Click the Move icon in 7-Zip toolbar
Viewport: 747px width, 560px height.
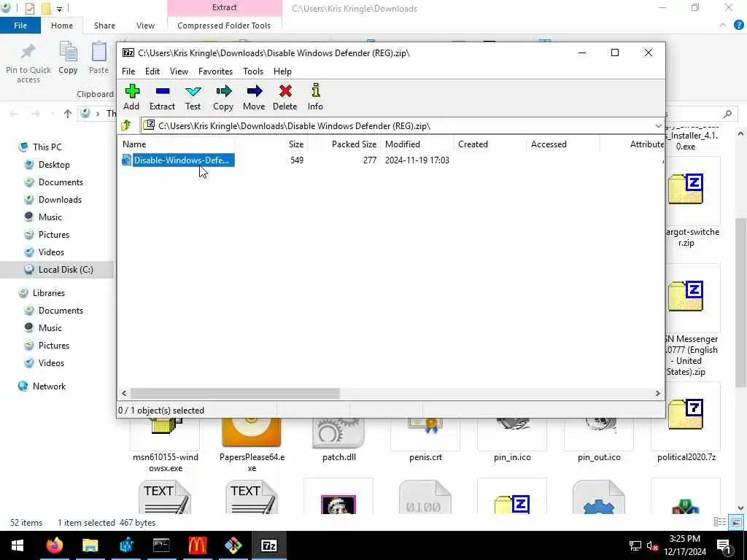pos(254,97)
